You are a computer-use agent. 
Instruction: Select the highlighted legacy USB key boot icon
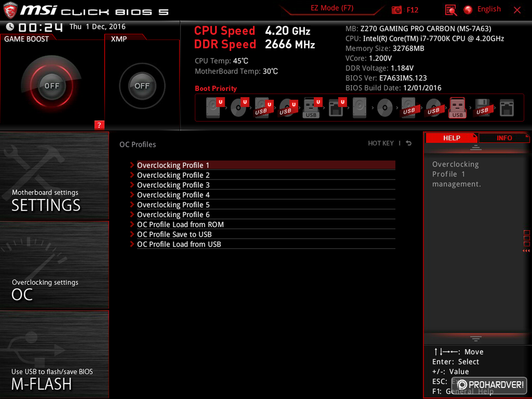(x=457, y=108)
